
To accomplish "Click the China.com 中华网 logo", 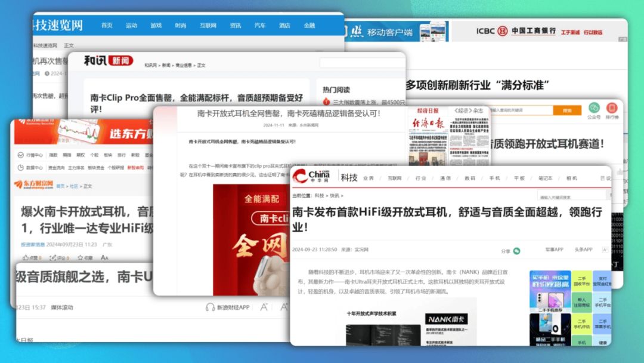I will pyautogui.click(x=311, y=176).
